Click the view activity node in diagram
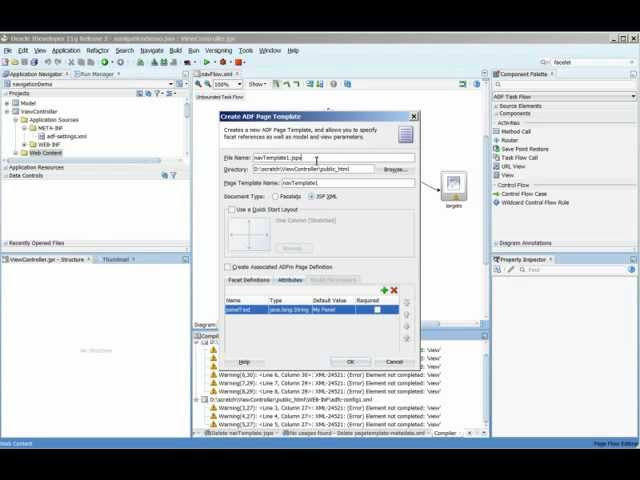Screen dimensions: 640x480 point(453,186)
